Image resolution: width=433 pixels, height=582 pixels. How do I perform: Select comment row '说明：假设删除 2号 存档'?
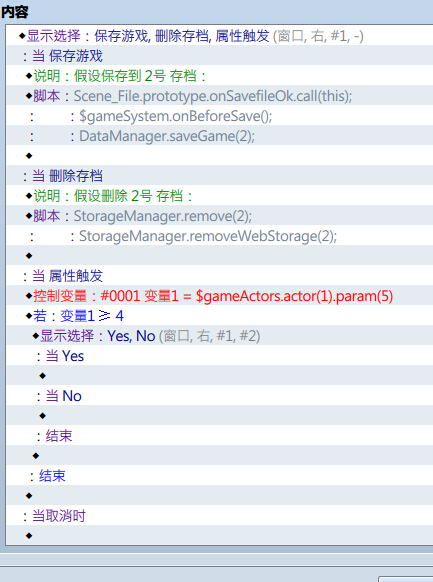click(x=220, y=196)
